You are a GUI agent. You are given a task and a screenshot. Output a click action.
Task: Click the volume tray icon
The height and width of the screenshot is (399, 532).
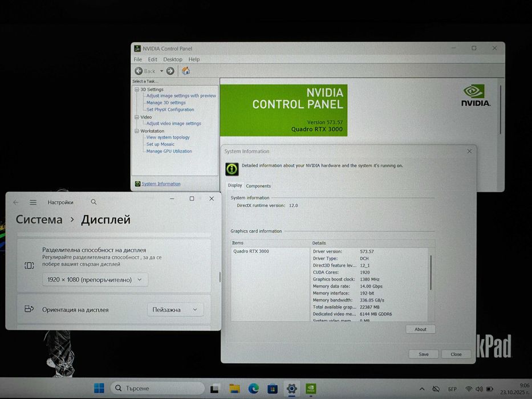(x=479, y=389)
